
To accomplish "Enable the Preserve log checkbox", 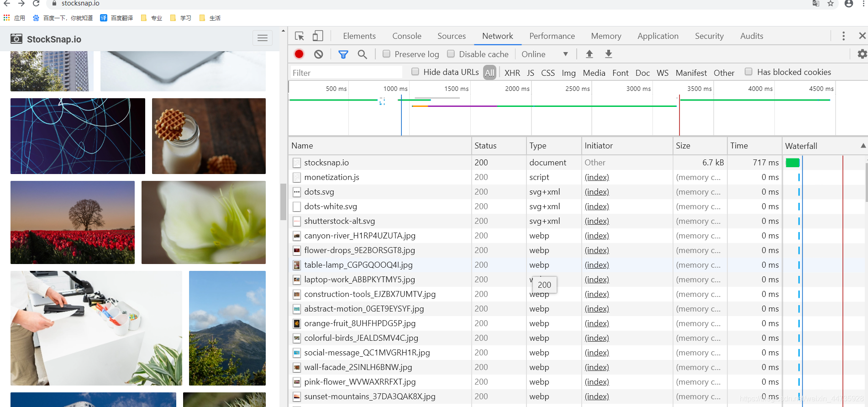I will tap(386, 54).
